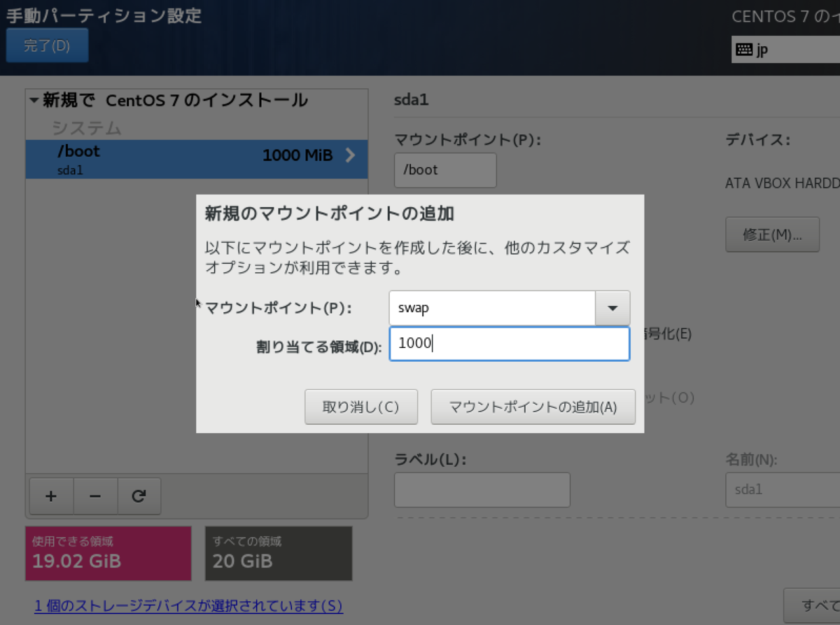
Task: Click the empty ラベル(L) text field
Action: click(482, 490)
